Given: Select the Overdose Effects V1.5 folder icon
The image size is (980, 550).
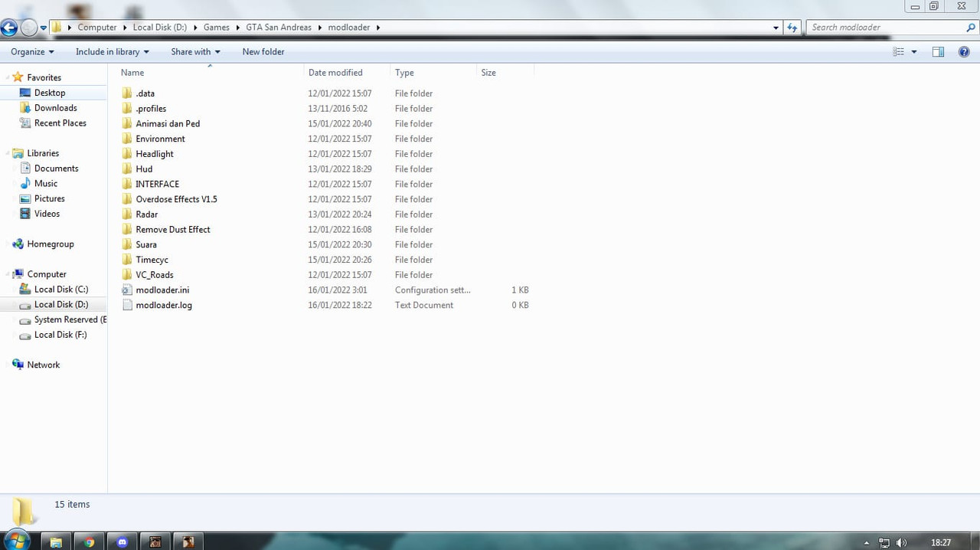Looking at the screenshot, I should pos(127,199).
